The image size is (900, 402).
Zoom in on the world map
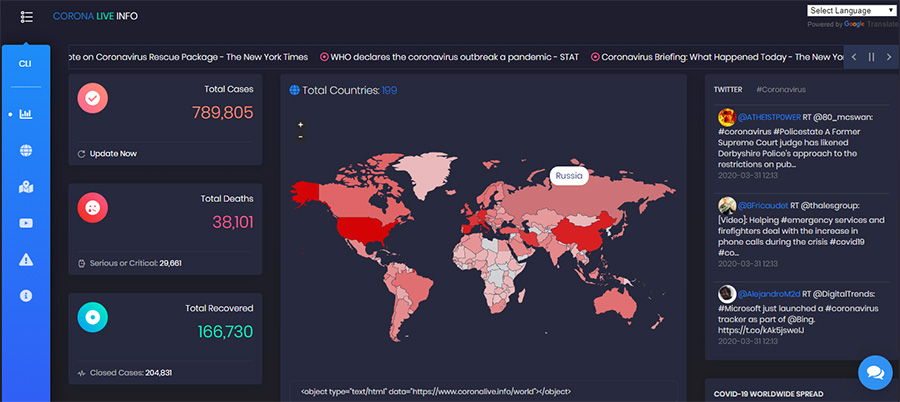click(x=300, y=125)
